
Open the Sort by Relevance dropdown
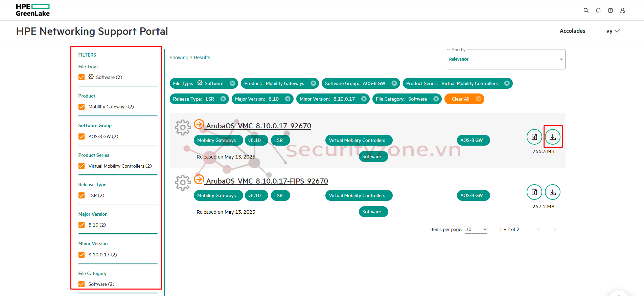[x=506, y=59]
